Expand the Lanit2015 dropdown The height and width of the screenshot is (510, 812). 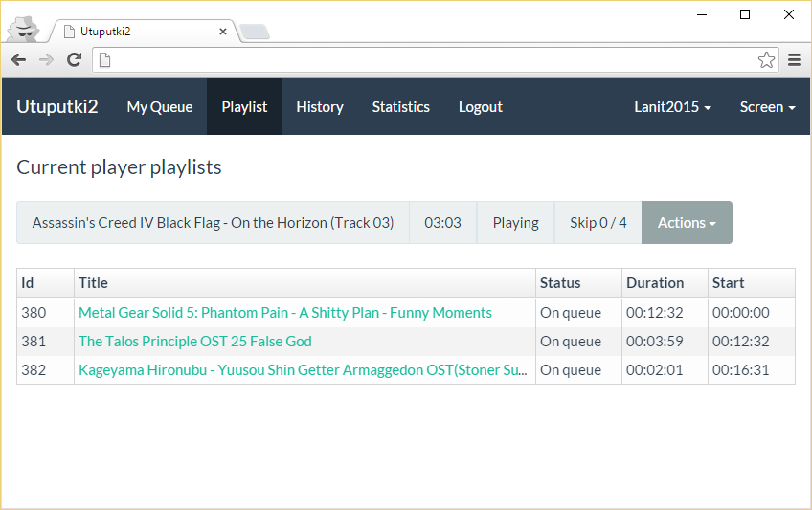click(672, 106)
